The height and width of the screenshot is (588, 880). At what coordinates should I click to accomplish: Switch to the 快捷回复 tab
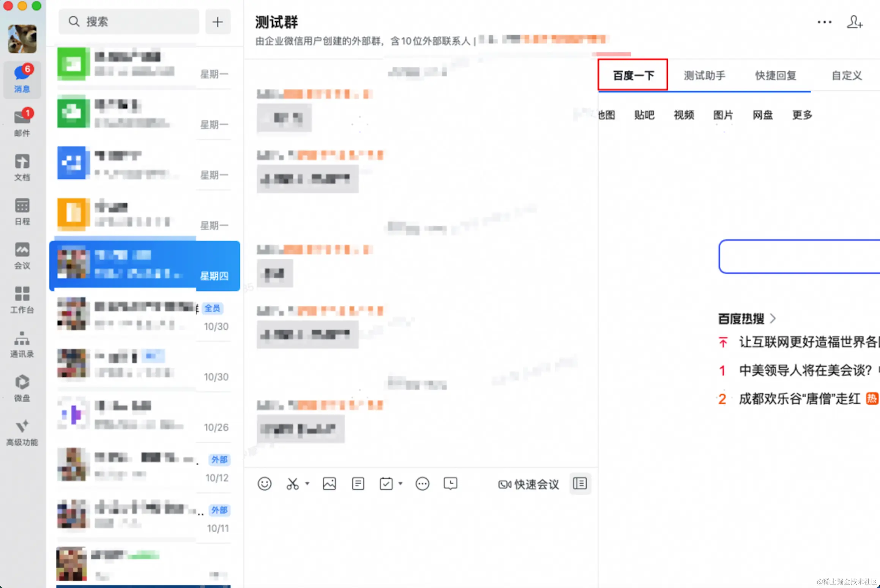775,75
